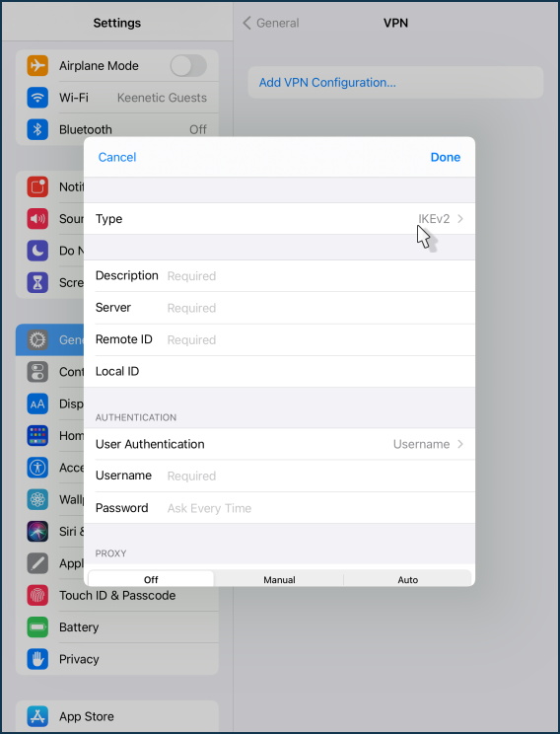560x734 pixels.
Task: Toggle the Airplane Mode switch
Action: (188, 65)
